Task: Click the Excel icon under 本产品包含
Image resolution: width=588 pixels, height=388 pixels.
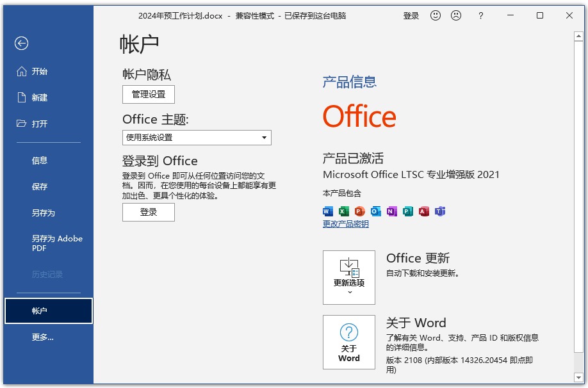Action: click(x=343, y=211)
